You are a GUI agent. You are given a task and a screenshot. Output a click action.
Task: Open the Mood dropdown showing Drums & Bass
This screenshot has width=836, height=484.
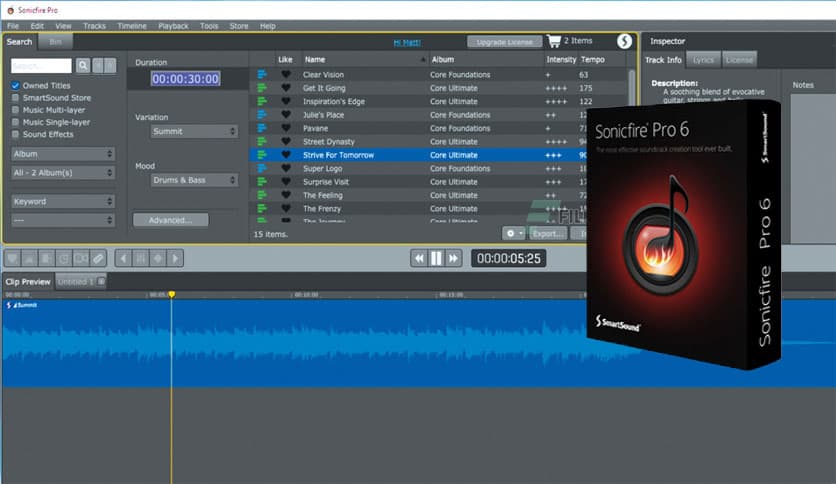[194, 180]
